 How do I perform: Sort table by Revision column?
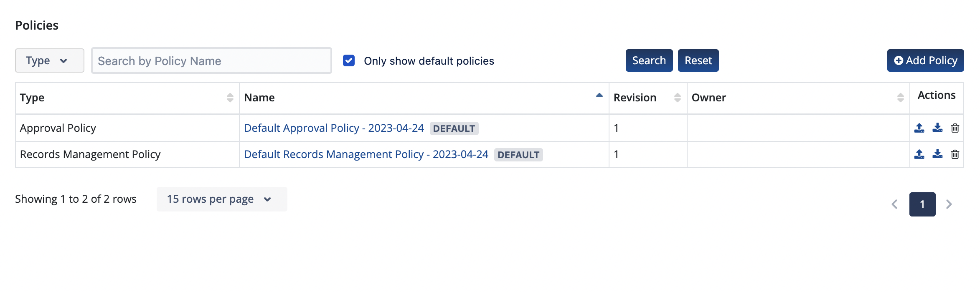678,98
